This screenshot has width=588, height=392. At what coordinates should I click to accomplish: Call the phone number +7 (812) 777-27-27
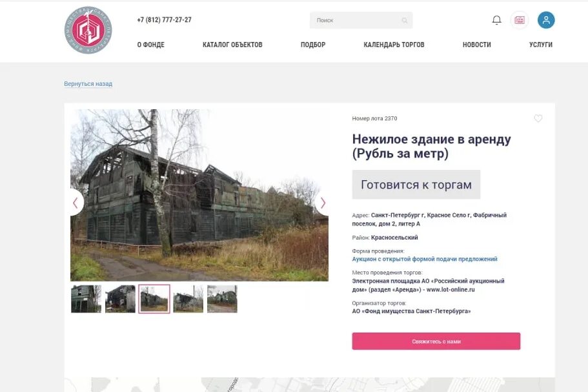click(x=164, y=19)
